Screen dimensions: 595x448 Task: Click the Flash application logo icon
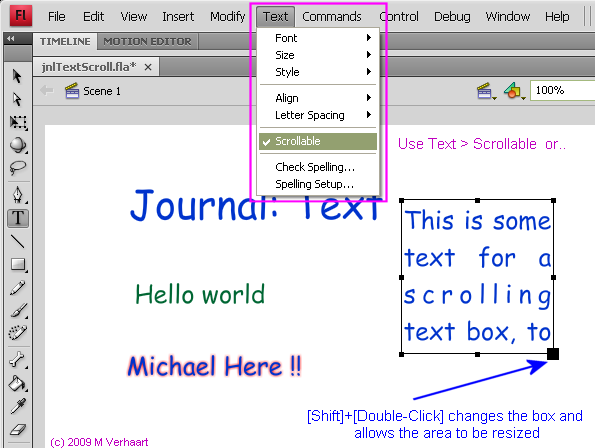coord(21,16)
